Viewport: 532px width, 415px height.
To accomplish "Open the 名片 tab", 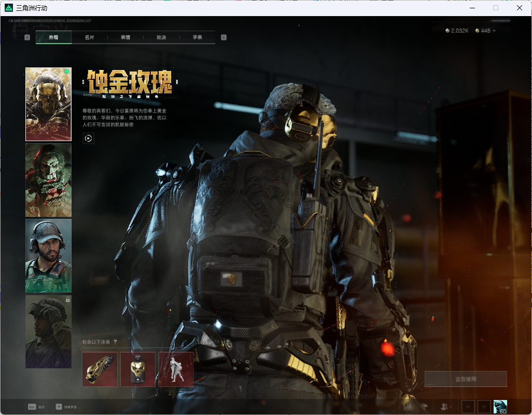I will click(90, 37).
